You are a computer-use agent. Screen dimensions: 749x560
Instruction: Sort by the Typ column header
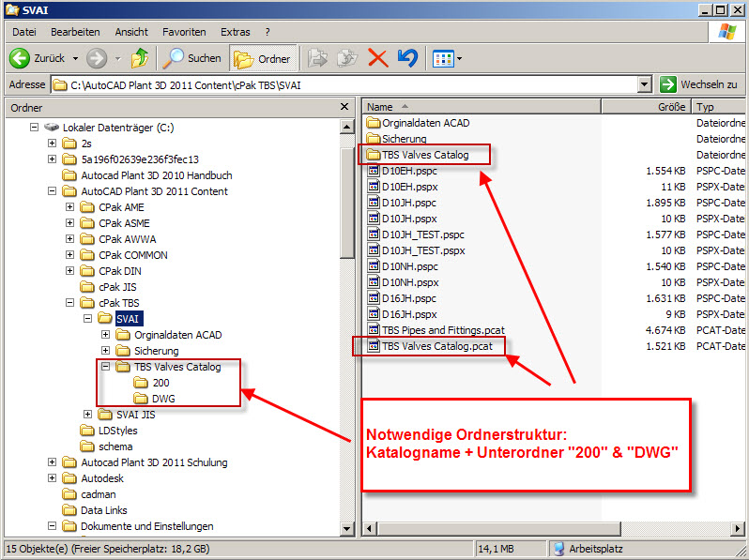tap(719, 107)
